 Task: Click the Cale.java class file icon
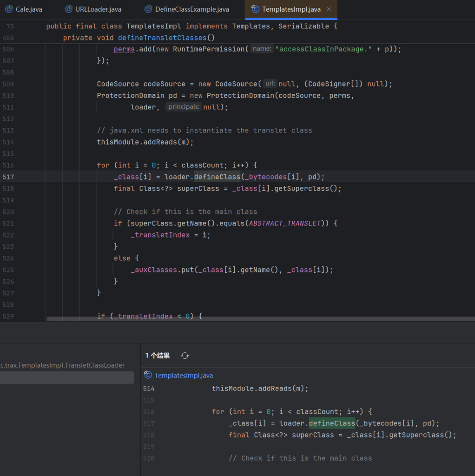pyautogui.click(x=9, y=9)
